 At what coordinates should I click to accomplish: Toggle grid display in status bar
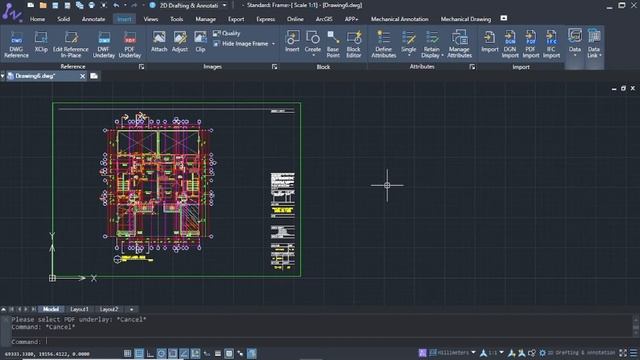[139, 353]
